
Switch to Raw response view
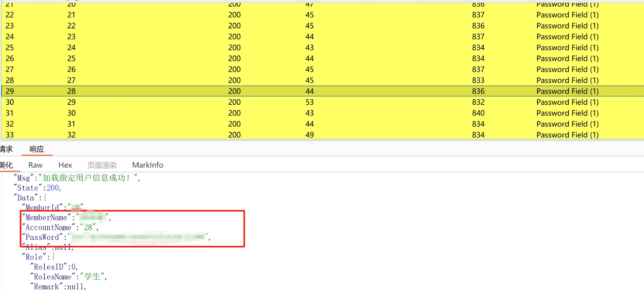(x=35, y=165)
